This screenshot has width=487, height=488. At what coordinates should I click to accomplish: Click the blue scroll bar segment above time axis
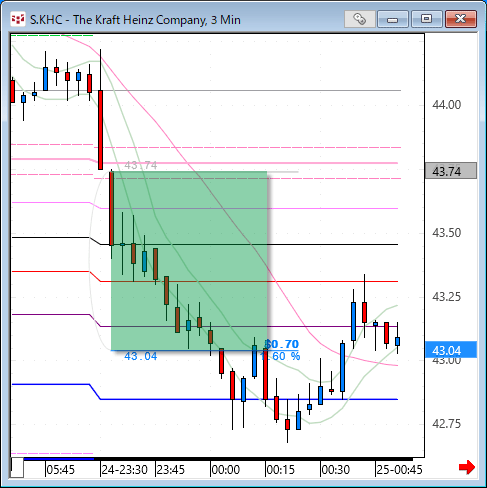[x=59, y=459]
